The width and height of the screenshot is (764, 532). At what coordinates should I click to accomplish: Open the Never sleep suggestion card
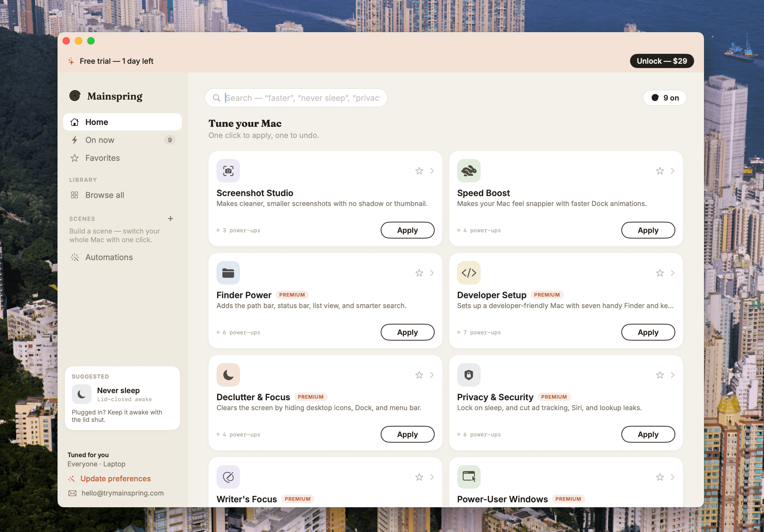[122, 398]
